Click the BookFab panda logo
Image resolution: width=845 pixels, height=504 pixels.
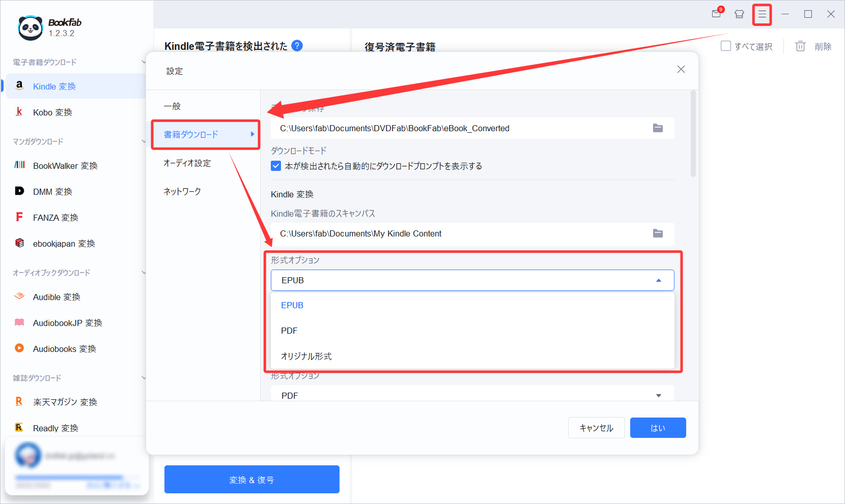(x=31, y=27)
